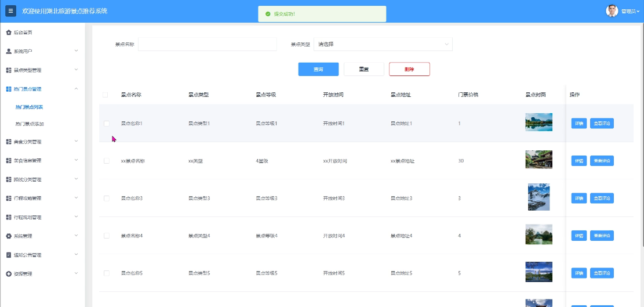Click the cover thumbnail for 景点名称1

point(539,122)
